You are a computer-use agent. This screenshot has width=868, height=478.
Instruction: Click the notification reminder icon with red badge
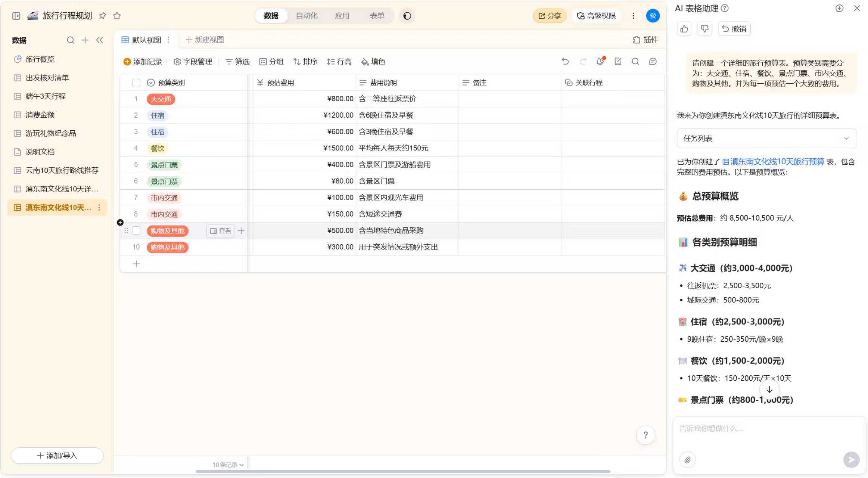pos(600,61)
